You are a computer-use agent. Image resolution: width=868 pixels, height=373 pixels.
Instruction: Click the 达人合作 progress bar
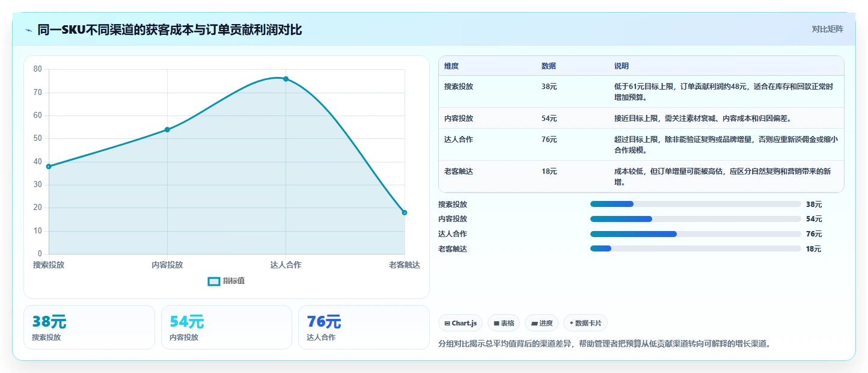[x=695, y=234]
